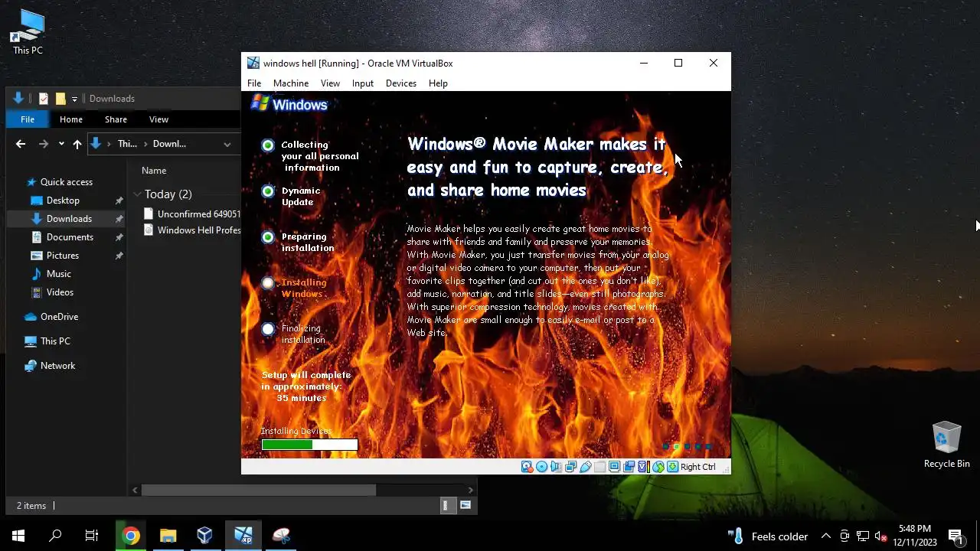Click the horizontal scrollbar in Explorer
This screenshot has height=551, width=980.
tap(258, 490)
